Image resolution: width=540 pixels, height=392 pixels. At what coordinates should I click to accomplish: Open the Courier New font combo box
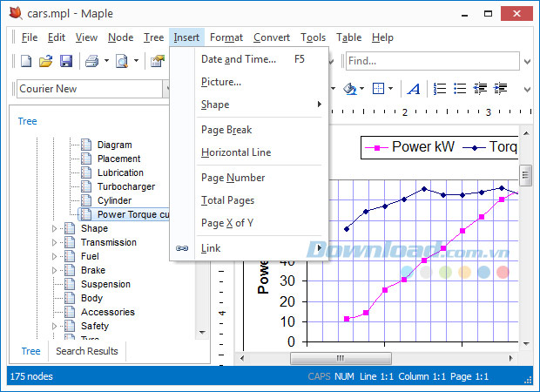point(93,89)
